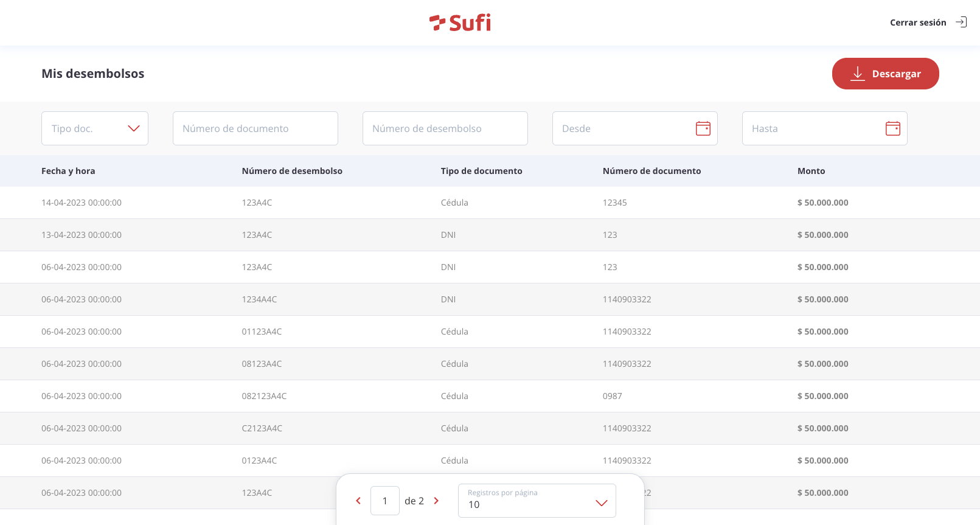Viewport: 980px width, 525px height.
Task: Focus the Desde date field
Action: pyautogui.click(x=635, y=128)
